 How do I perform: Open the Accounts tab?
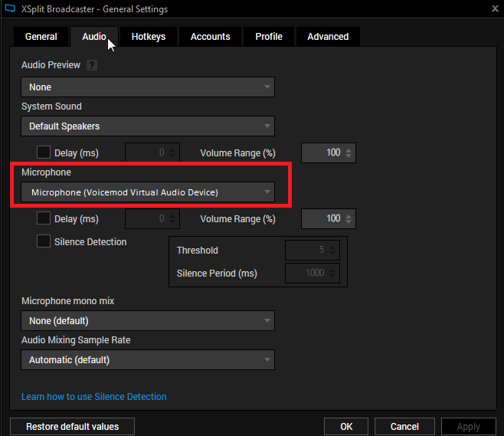click(x=210, y=37)
